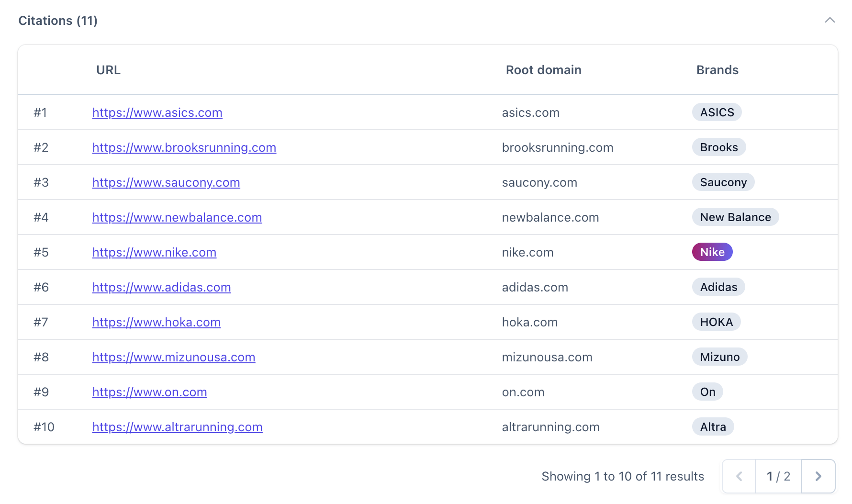Click the Altra brand tag
The image size is (852, 504).
(x=713, y=427)
